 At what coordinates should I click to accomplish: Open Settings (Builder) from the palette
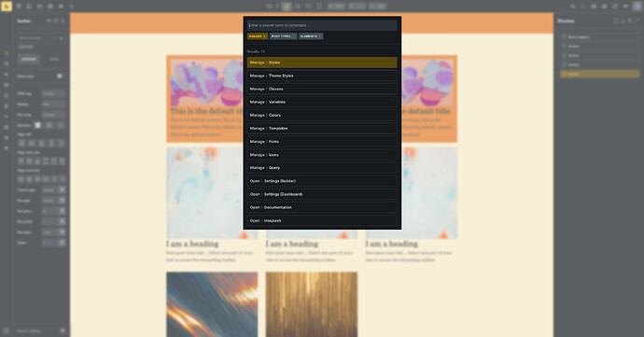322,181
